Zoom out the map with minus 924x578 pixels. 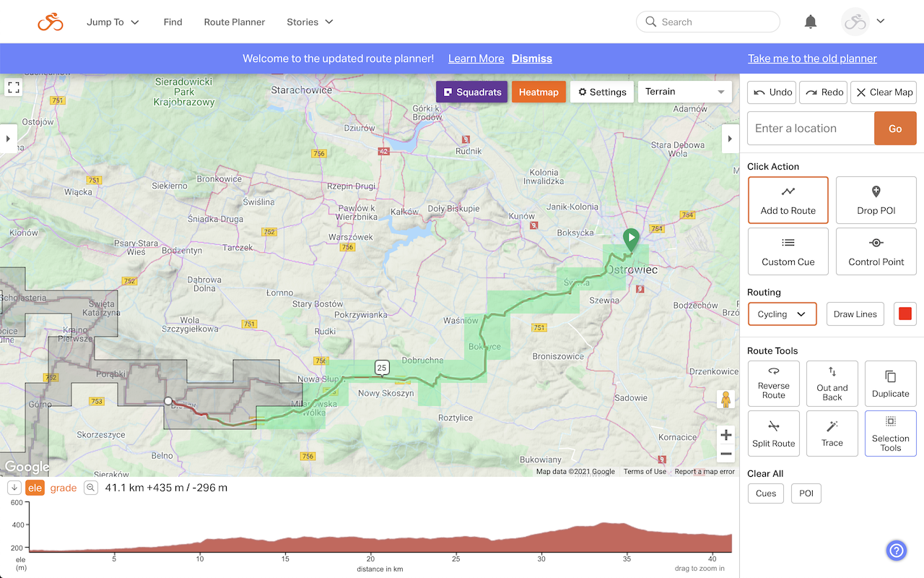(x=726, y=454)
